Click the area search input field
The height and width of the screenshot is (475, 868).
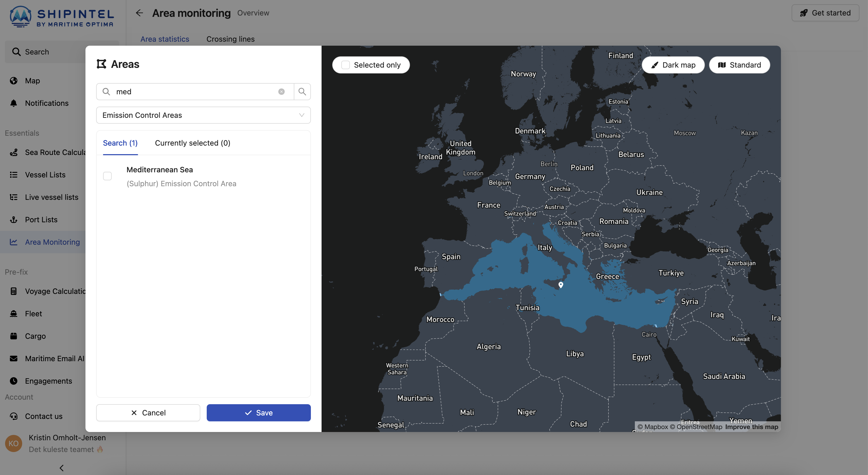pos(196,92)
